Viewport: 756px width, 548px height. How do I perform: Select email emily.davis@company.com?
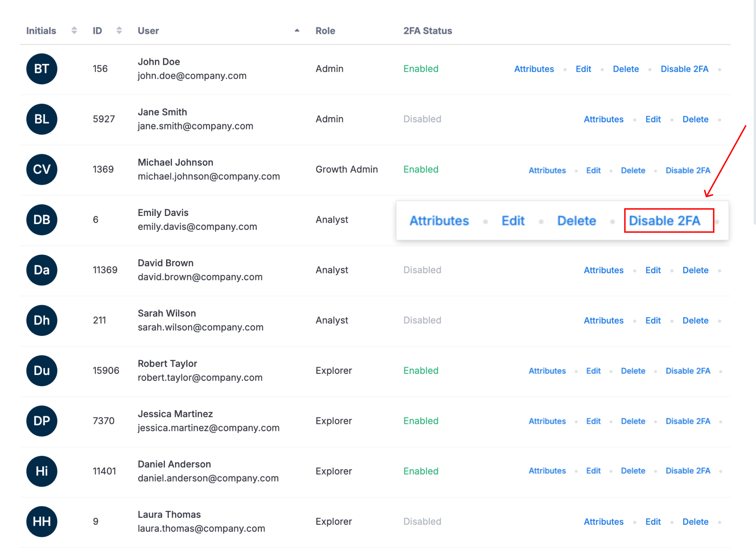coord(197,227)
